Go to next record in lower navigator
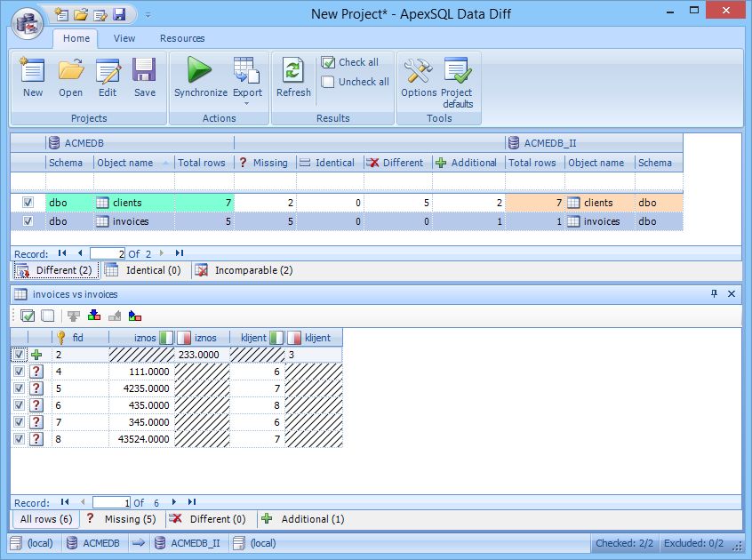Image resolution: width=752 pixels, height=560 pixels. pos(174,502)
